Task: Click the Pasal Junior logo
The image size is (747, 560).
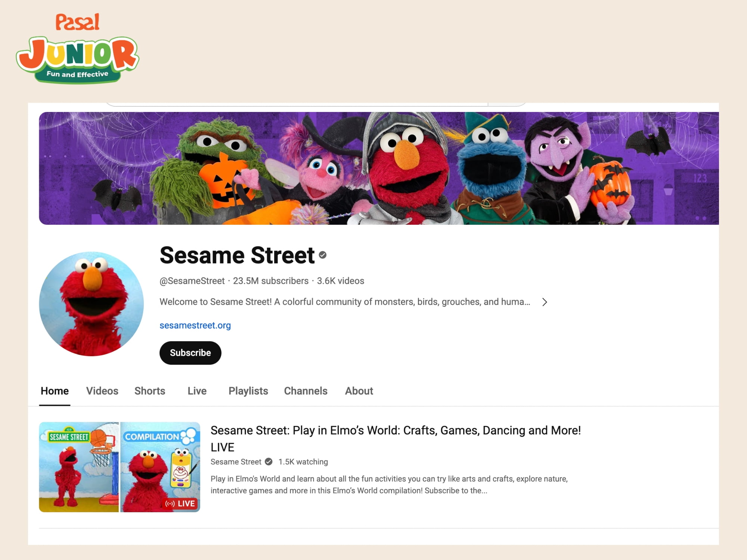Action: tap(77, 49)
